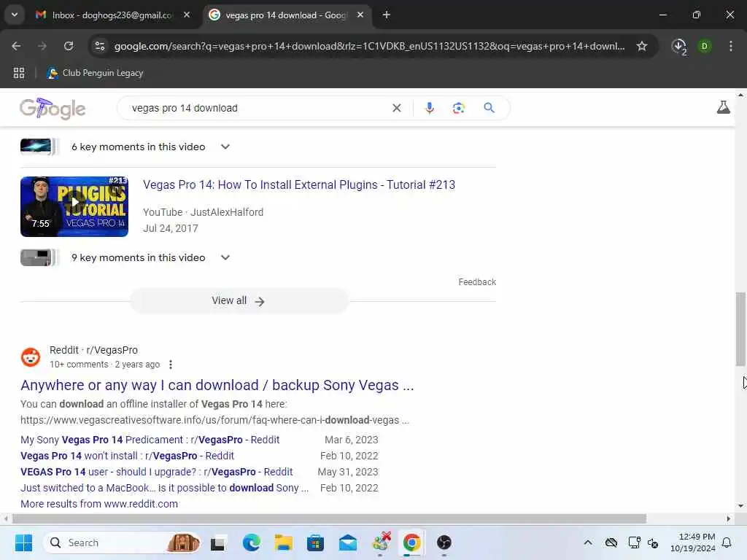Click the OneDrive cloud tray icon
Image resolution: width=747 pixels, height=560 pixels.
tap(611, 542)
